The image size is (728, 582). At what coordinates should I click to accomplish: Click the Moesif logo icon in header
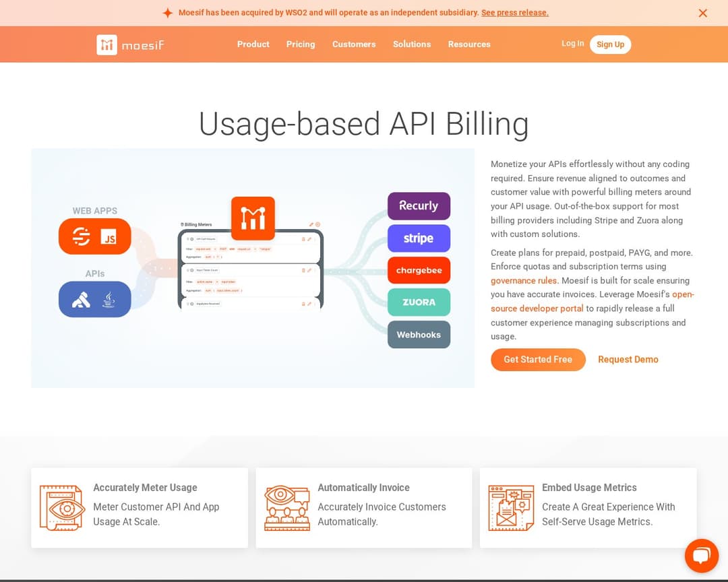click(107, 44)
